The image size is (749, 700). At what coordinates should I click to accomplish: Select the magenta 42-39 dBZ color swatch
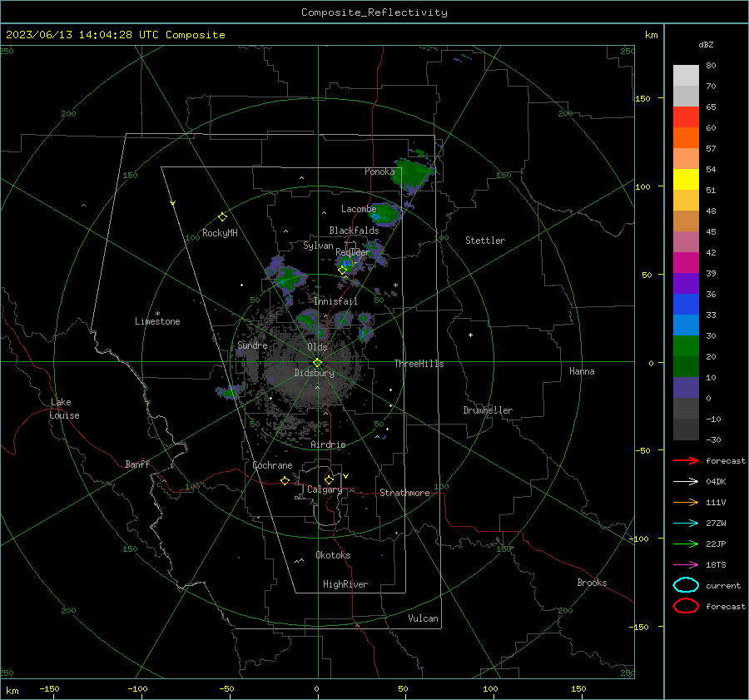(686, 263)
